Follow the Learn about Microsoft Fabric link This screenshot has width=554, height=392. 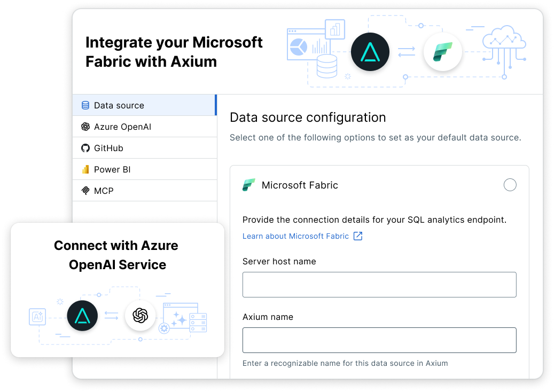296,236
